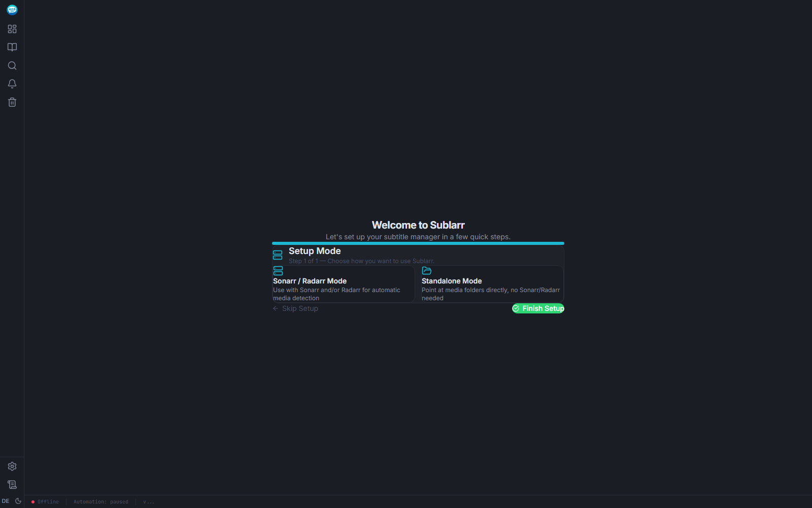Image resolution: width=812 pixels, height=508 pixels.
Task: Open the notifications bell icon
Action: coord(12,84)
